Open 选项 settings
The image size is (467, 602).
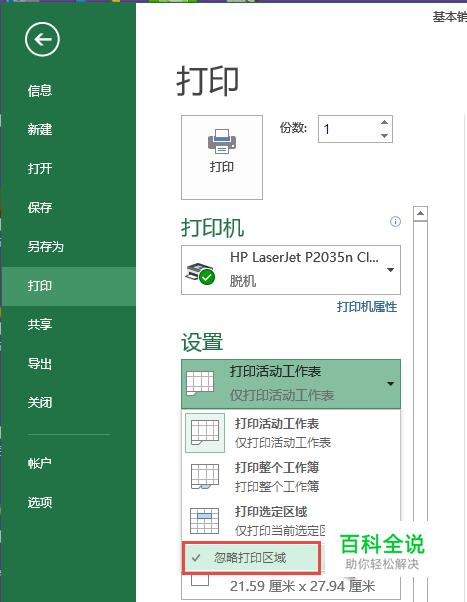point(40,503)
